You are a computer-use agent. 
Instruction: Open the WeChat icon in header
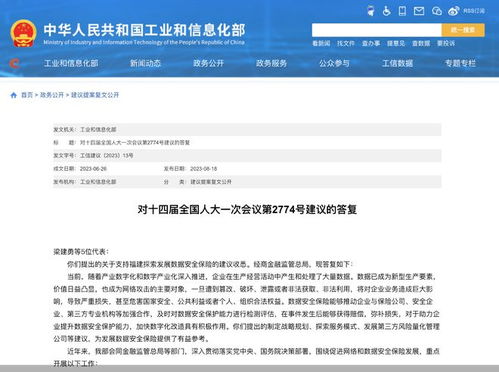tap(437, 11)
